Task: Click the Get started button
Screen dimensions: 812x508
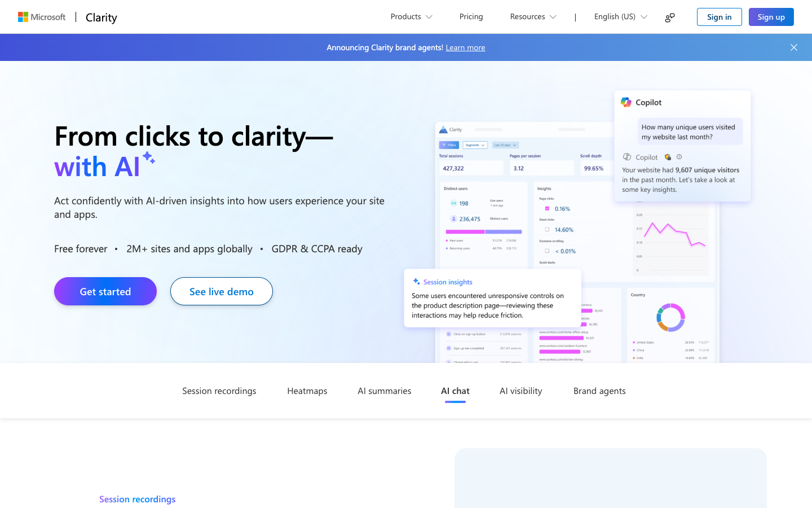Action: [105, 291]
